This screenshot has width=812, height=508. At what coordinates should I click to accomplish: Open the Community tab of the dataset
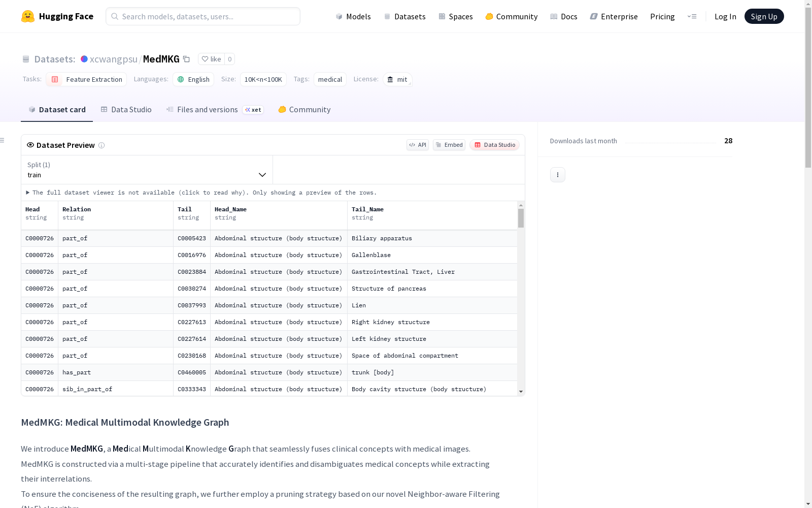click(x=304, y=110)
